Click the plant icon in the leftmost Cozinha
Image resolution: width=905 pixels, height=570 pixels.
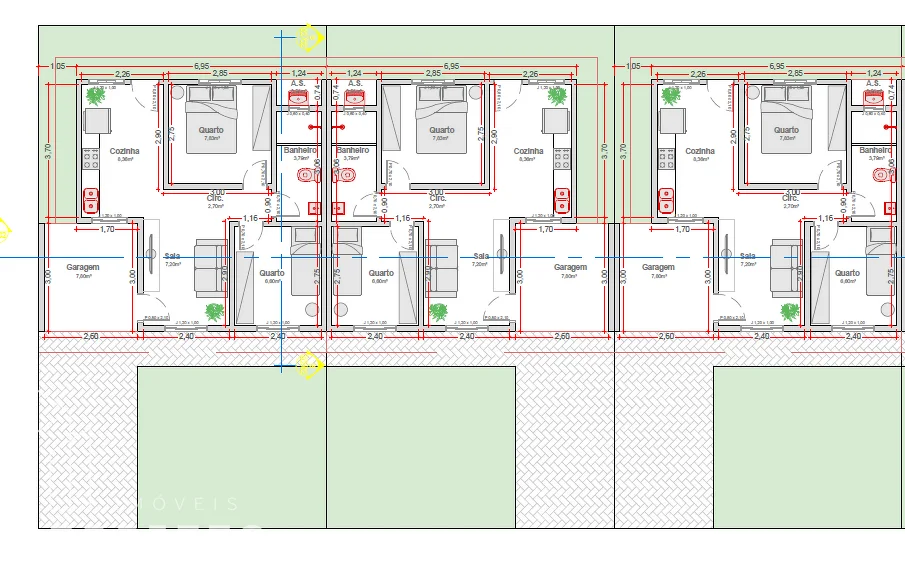[96, 97]
